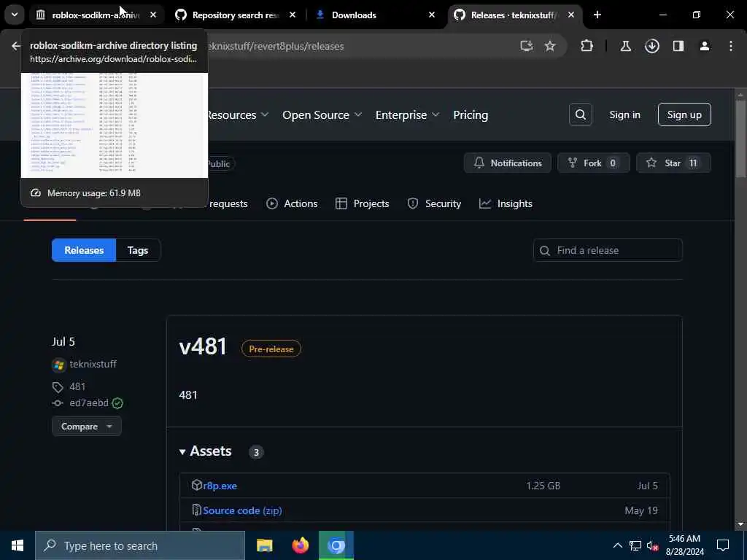Screen dimensions: 747x560
Task: Install app icon in address bar
Action: (527, 46)
